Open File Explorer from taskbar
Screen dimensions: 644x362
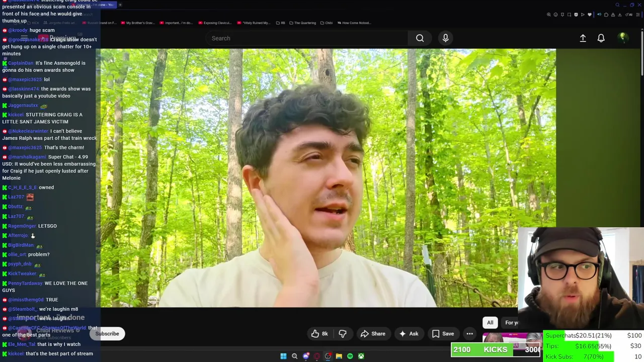[339, 356]
